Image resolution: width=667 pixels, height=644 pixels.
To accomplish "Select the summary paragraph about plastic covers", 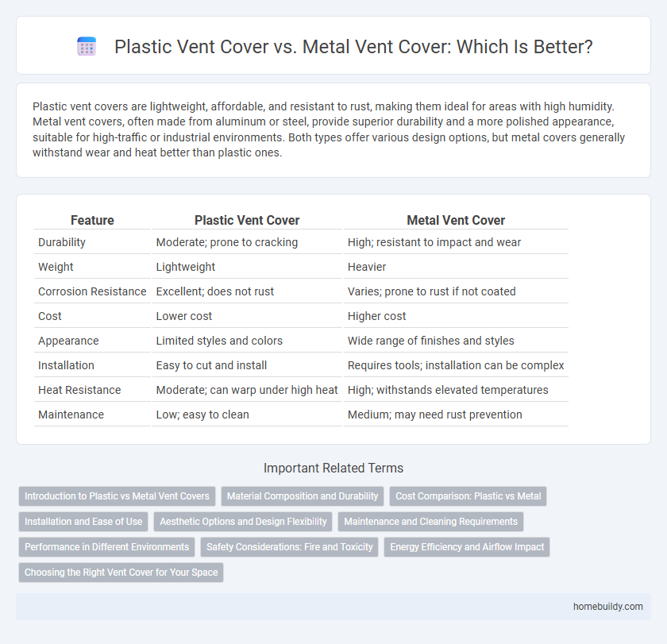I will point(328,129).
